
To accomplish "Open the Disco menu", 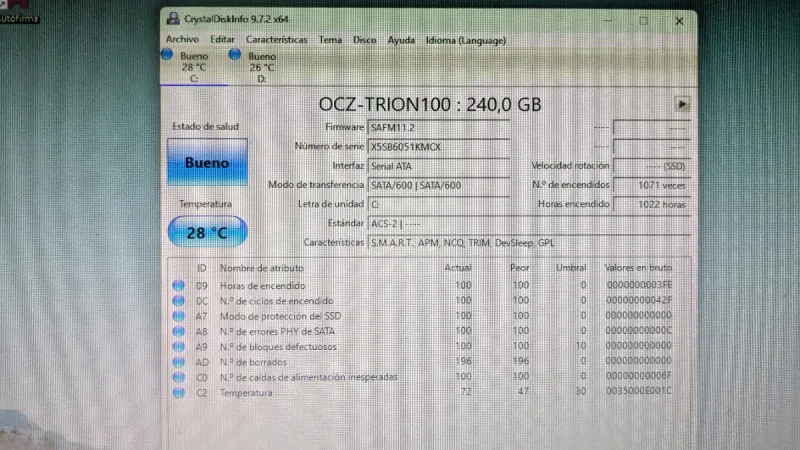I will point(364,40).
